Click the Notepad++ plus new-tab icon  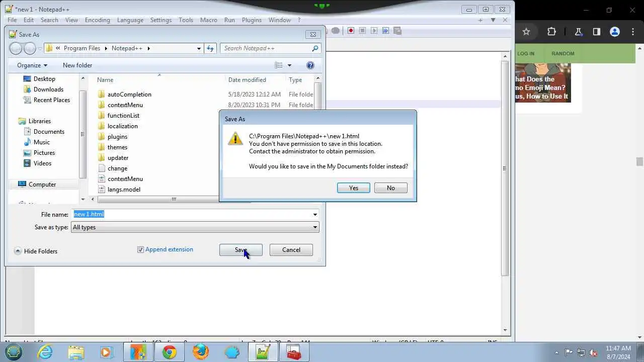[x=480, y=20]
